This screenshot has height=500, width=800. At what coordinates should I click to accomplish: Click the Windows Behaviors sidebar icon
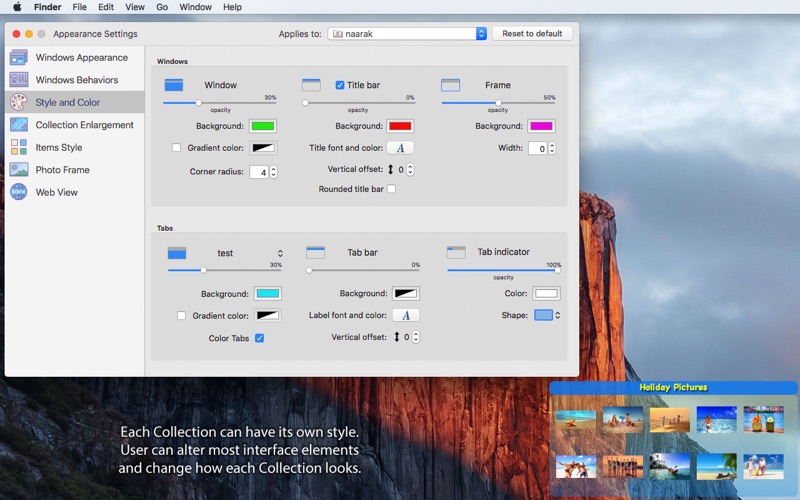coord(19,80)
